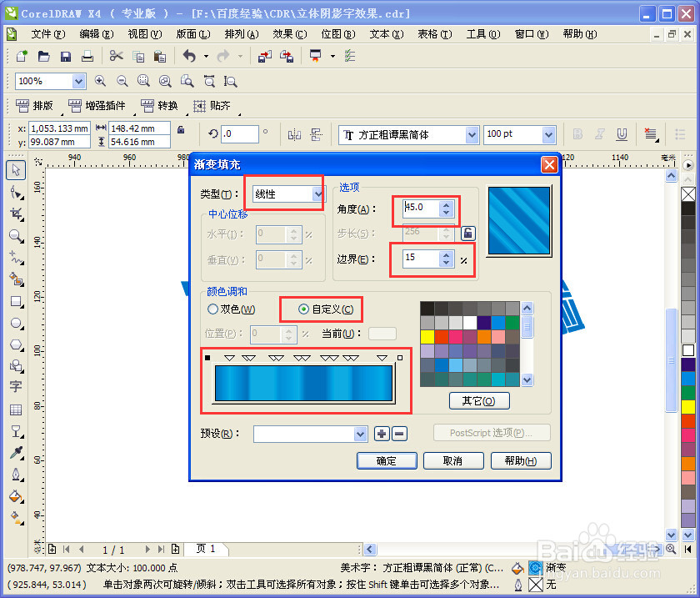
Task: Open the 位图(B) menu
Action: click(x=338, y=34)
